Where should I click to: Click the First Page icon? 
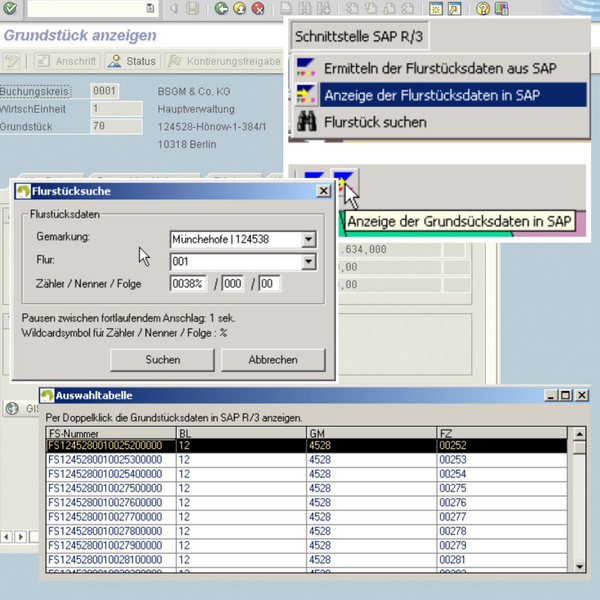pos(352,8)
